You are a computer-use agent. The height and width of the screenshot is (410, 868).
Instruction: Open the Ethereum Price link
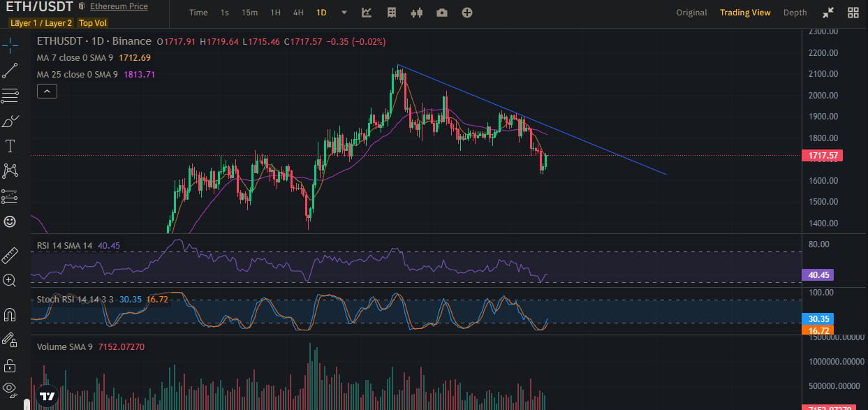[x=119, y=6]
